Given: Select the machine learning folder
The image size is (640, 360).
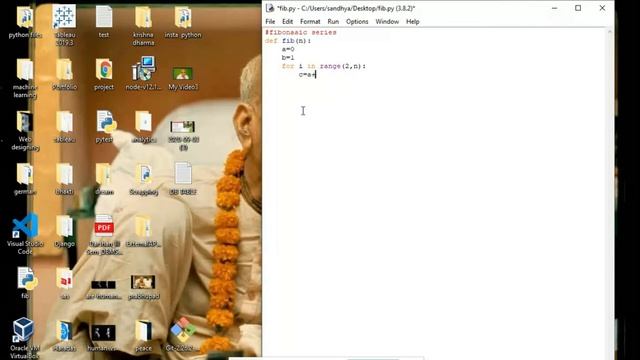Looking at the screenshot, I should [x=25, y=78].
